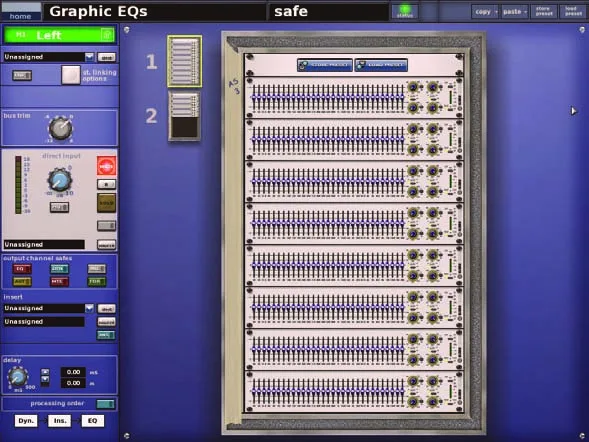Click the delay 0.00 m value field
This screenshot has width=589, height=442.
point(73,383)
